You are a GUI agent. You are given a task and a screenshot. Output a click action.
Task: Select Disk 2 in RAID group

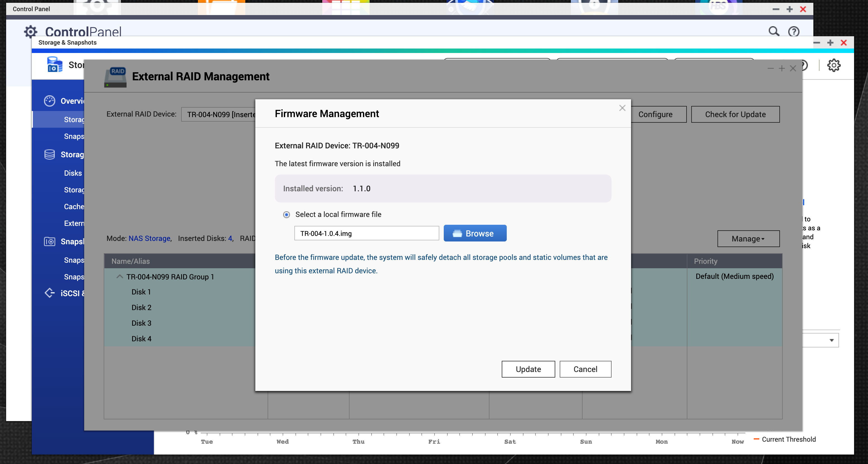pyautogui.click(x=142, y=307)
